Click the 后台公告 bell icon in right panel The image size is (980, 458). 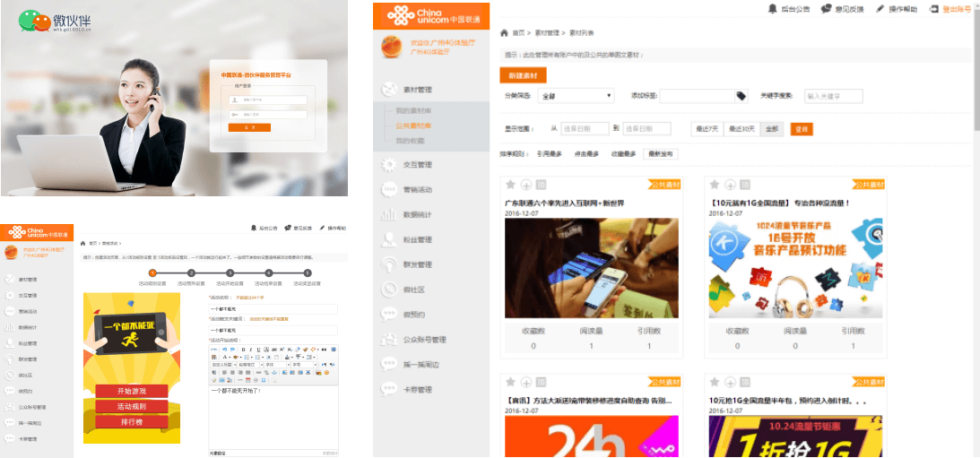pyautogui.click(x=773, y=9)
